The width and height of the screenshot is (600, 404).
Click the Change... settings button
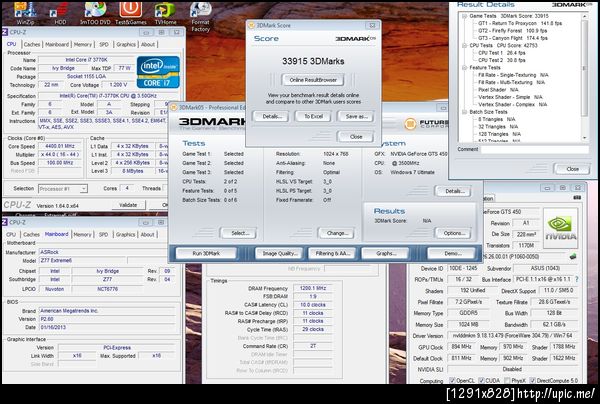[x=337, y=233]
